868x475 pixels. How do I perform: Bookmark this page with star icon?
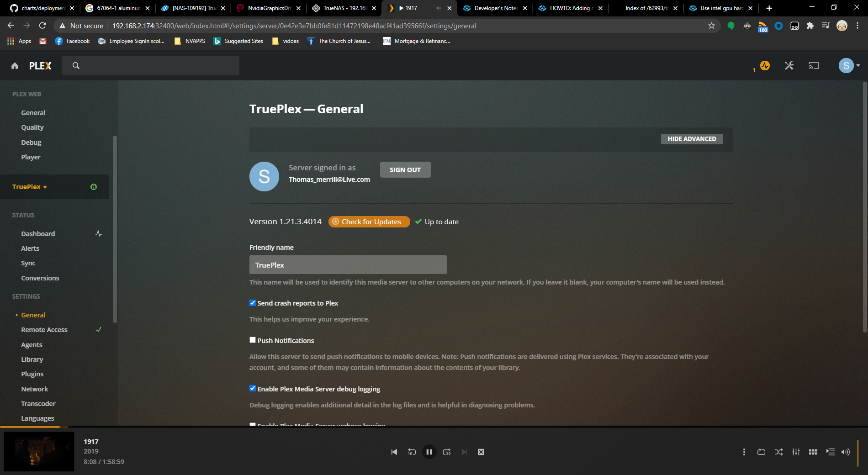pyautogui.click(x=711, y=26)
